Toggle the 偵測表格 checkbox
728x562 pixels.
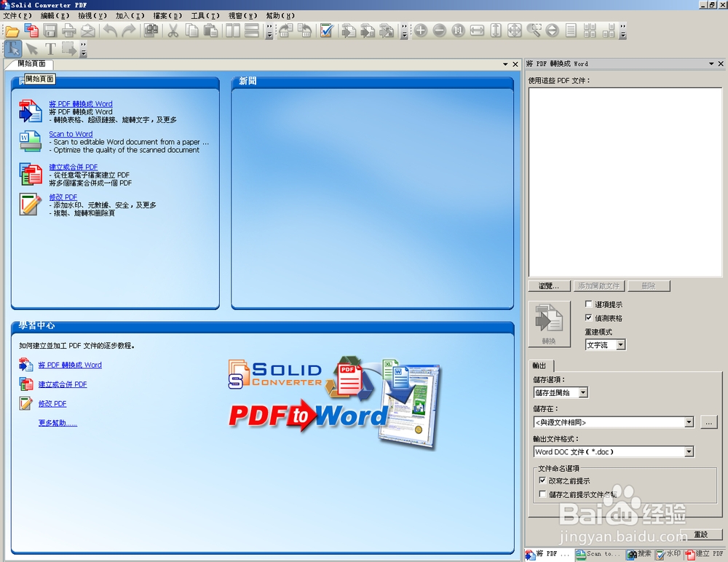tap(588, 317)
